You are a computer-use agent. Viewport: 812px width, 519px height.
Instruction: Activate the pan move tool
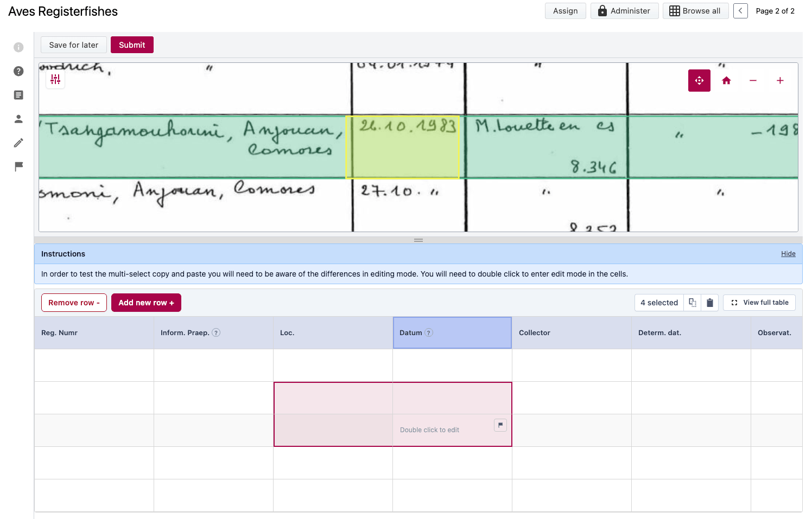coord(699,80)
